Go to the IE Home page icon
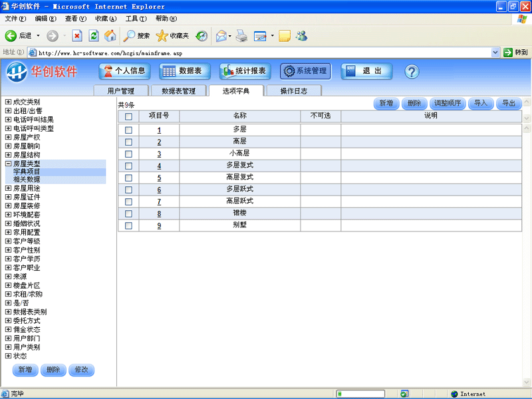532x399 pixels. point(110,36)
